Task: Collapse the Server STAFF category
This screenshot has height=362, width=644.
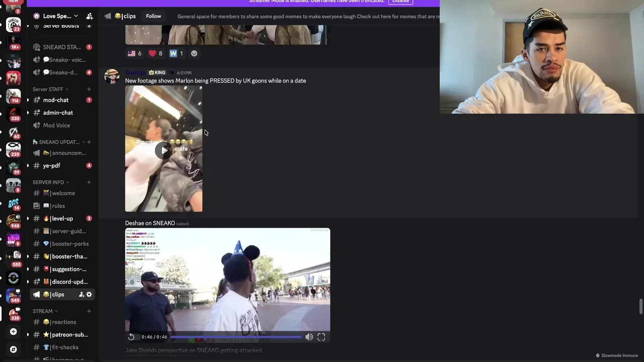Action: tap(50, 89)
